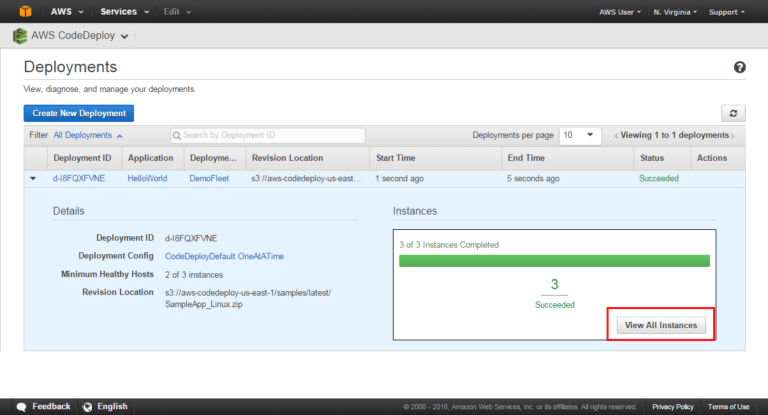Click the Actions column header
This screenshot has width=768, height=415.
pyautogui.click(x=712, y=158)
